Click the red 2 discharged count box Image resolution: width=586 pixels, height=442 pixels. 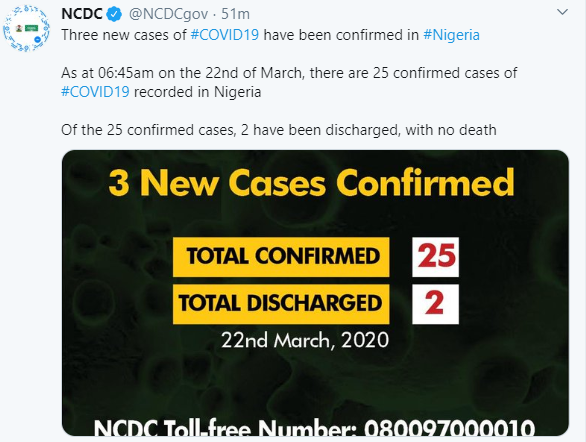pos(435,304)
